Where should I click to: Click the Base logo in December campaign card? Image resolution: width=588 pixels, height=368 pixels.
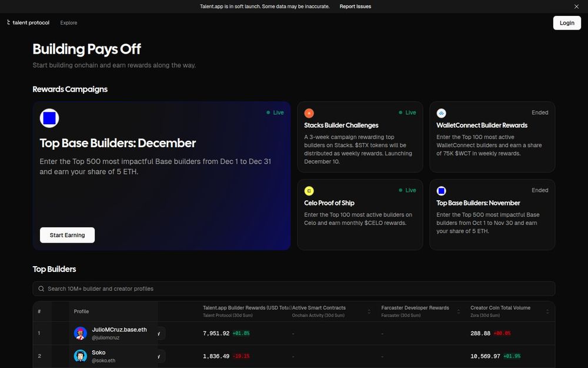49,118
